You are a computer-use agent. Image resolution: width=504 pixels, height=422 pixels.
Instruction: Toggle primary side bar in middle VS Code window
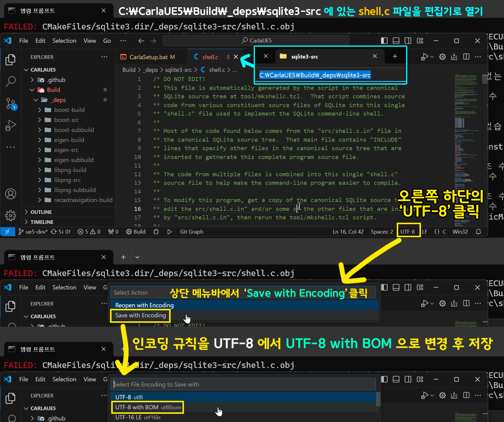[x=384, y=287]
